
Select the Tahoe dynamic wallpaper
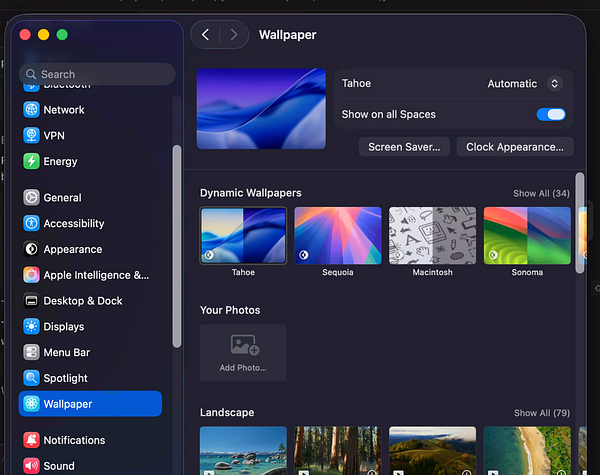point(243,236)
